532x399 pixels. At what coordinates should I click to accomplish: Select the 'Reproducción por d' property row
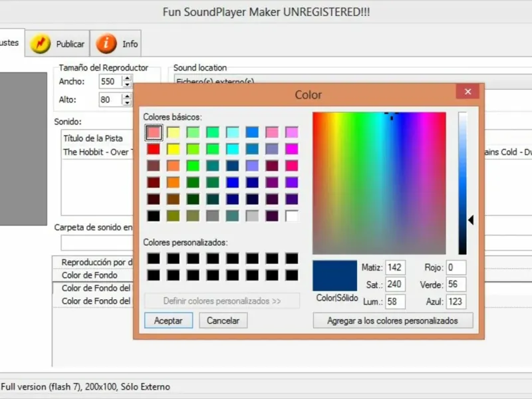tap(93, 262)
